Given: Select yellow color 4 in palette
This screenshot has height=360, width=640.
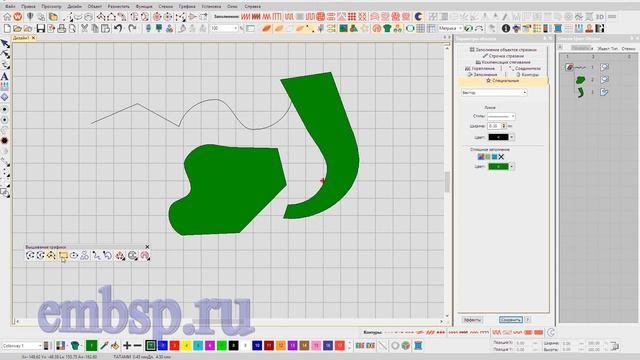Looking at the screenshot, I should click(x=186, y=346).
